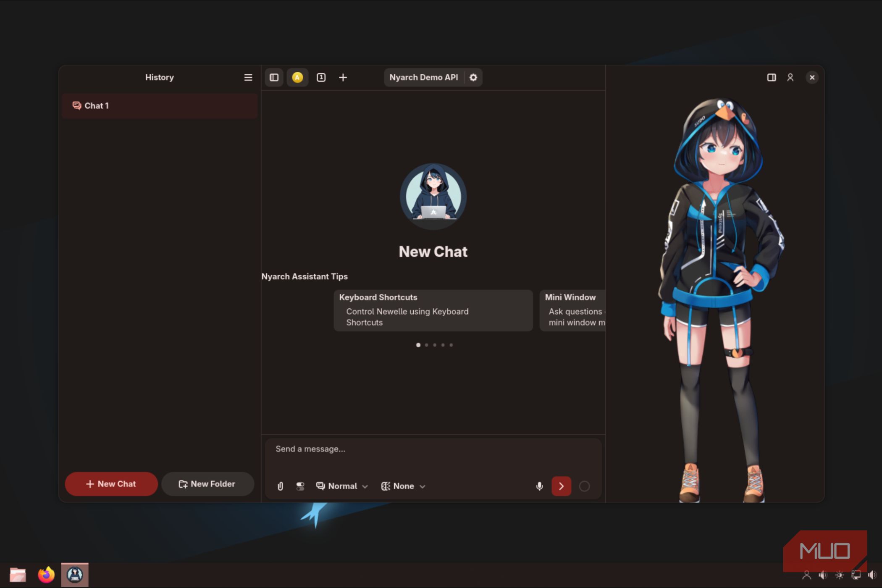Create a New Folder
Image resolution: width=882 pixels, height=588 pixels.
click(x=207, y=484)
